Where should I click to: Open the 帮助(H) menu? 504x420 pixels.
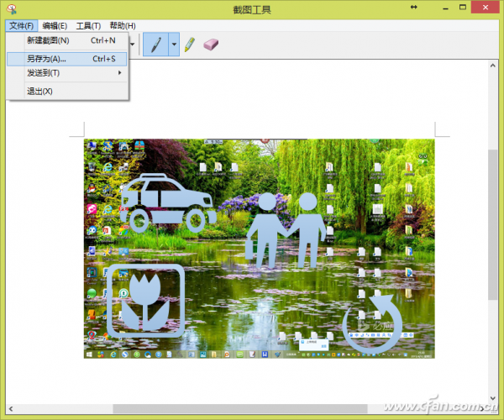[123, 26]
